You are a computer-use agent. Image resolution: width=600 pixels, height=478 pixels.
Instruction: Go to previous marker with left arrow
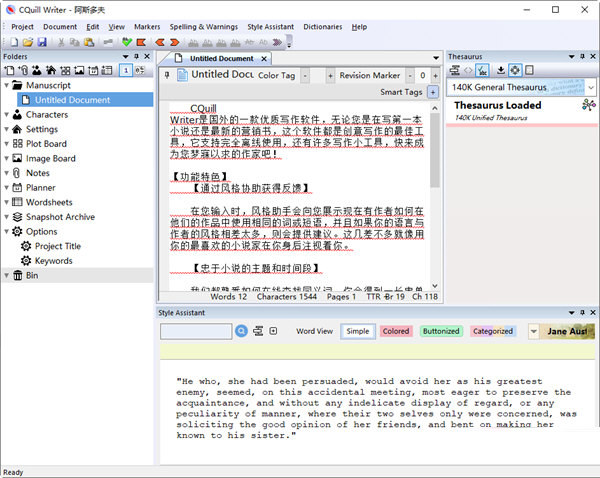point(160,42)
